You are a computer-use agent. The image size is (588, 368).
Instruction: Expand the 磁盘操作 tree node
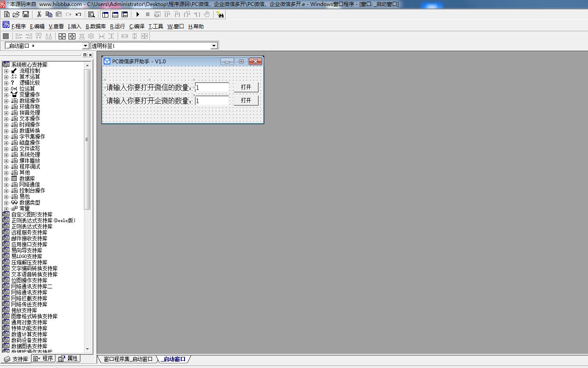coord(6,143)
